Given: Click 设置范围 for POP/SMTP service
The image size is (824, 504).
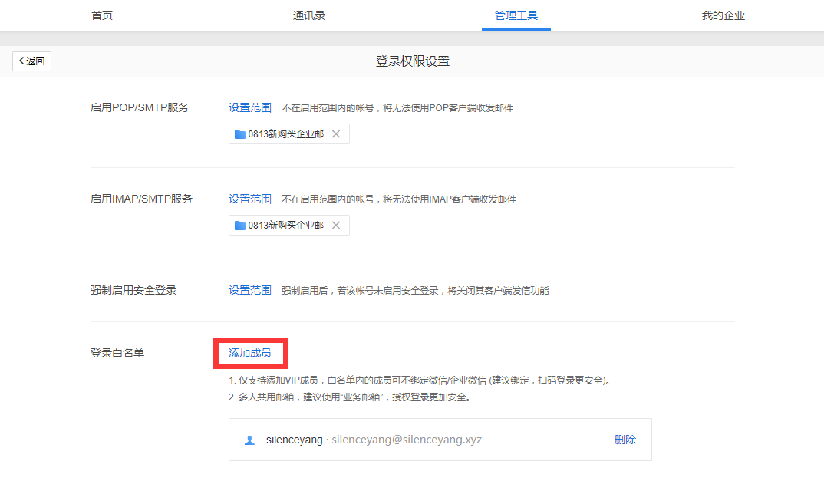Looking at the screenshot, I should pos(249,107).
